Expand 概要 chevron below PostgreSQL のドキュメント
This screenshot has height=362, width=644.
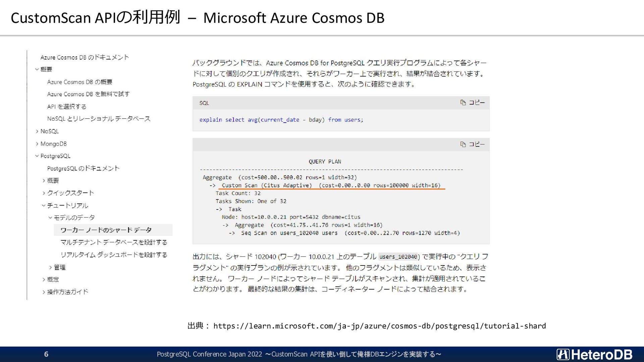pos(44,181)
